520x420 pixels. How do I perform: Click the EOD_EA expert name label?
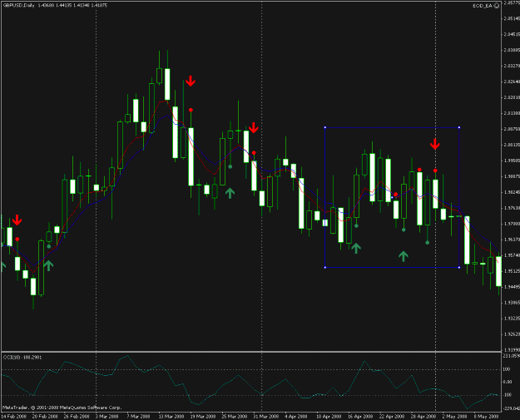483,6
